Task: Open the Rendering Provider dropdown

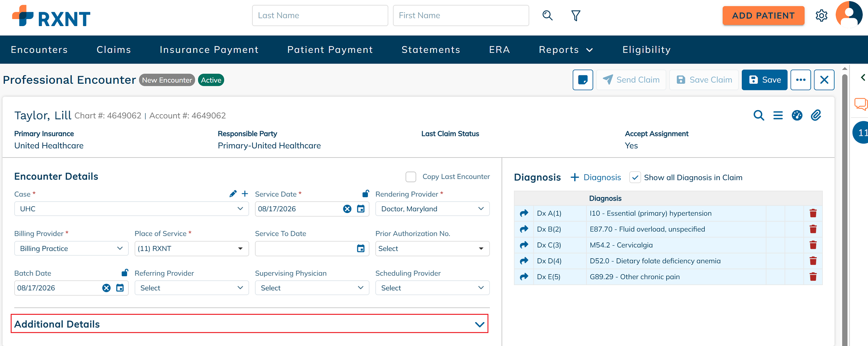Action: [x=432, y=209]
